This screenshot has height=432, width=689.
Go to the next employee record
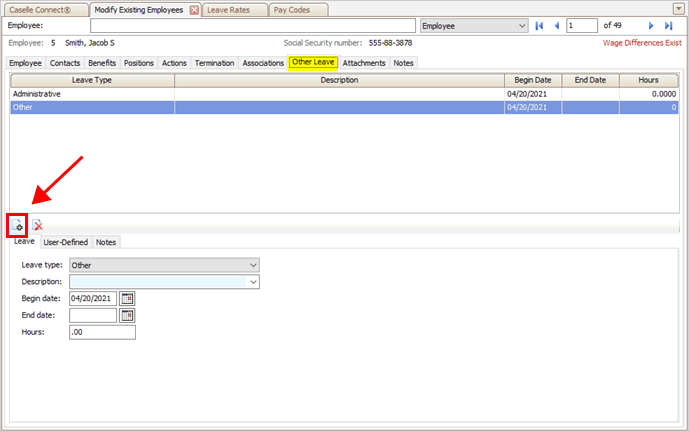(x=652, y=25)
